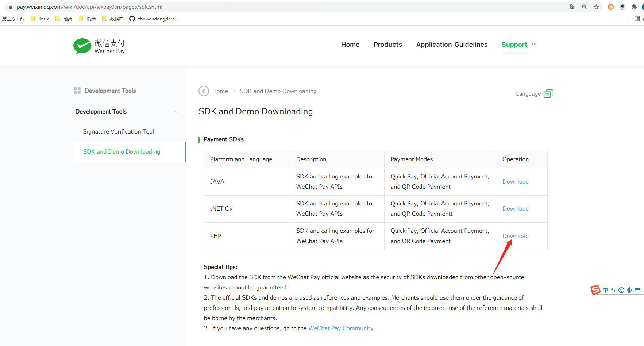Open the WeChat Pay Community link
Viewport: 644px width, 346px height.
pyautogui.click(x=342, y=328)
